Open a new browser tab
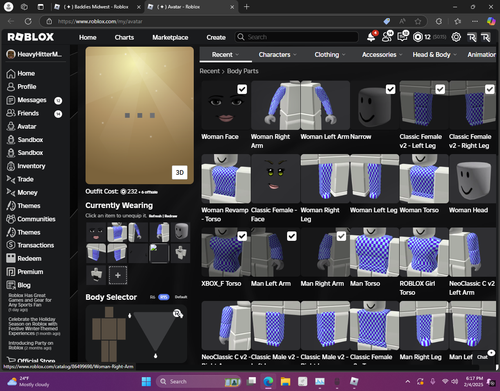The height and width of the screenshot is (391, 500). (246, 7)
